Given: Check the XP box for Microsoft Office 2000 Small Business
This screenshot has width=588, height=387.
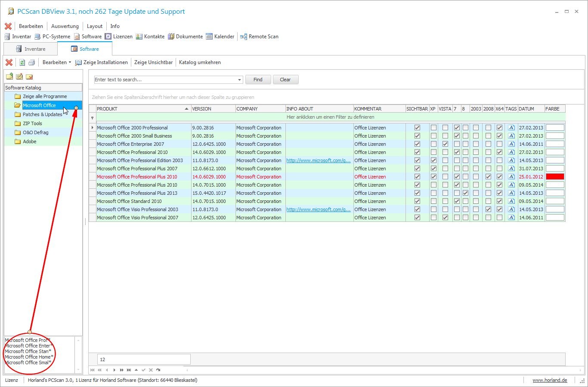Looking at the screenshot, I should (433, 136).
